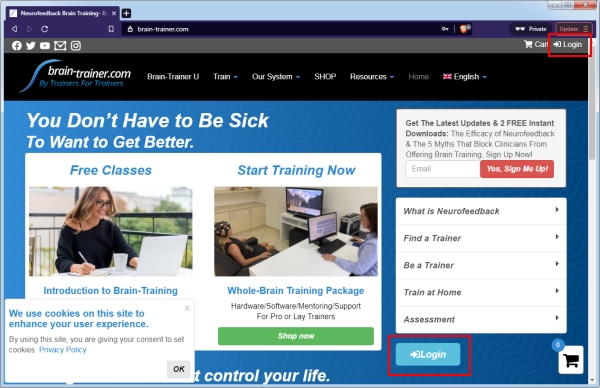
Task: Close the cookie banner with X
Action: pos(187,308)
